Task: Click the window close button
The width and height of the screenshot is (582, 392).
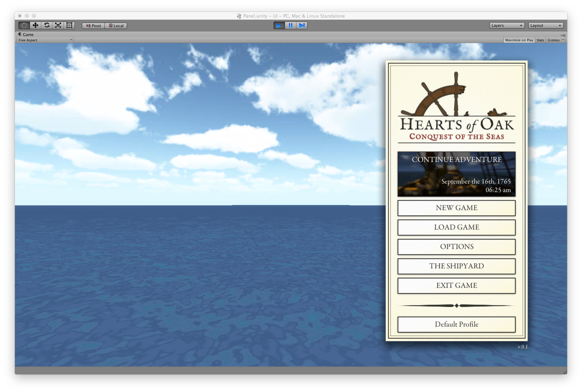Action: (20, 16)
